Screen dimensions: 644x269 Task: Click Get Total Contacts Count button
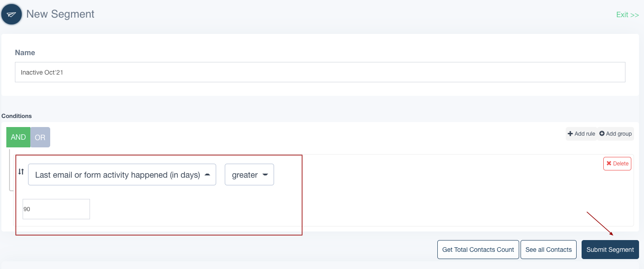click(478, 250)
